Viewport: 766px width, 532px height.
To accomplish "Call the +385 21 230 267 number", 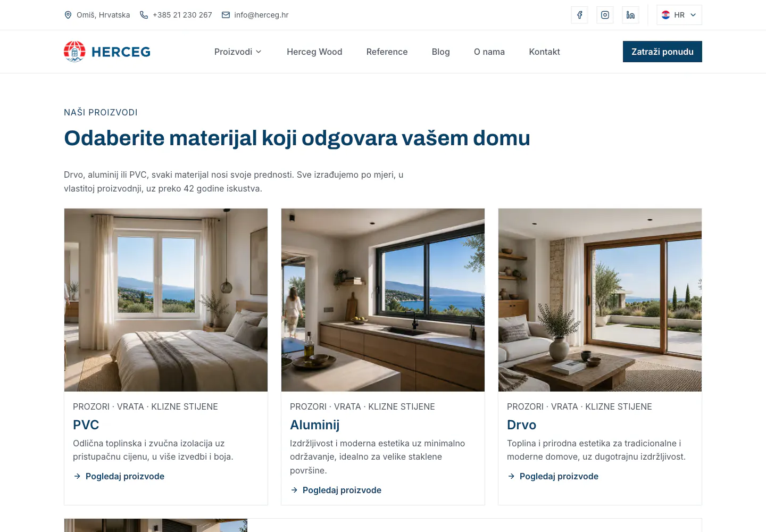I will click(182, 15).
